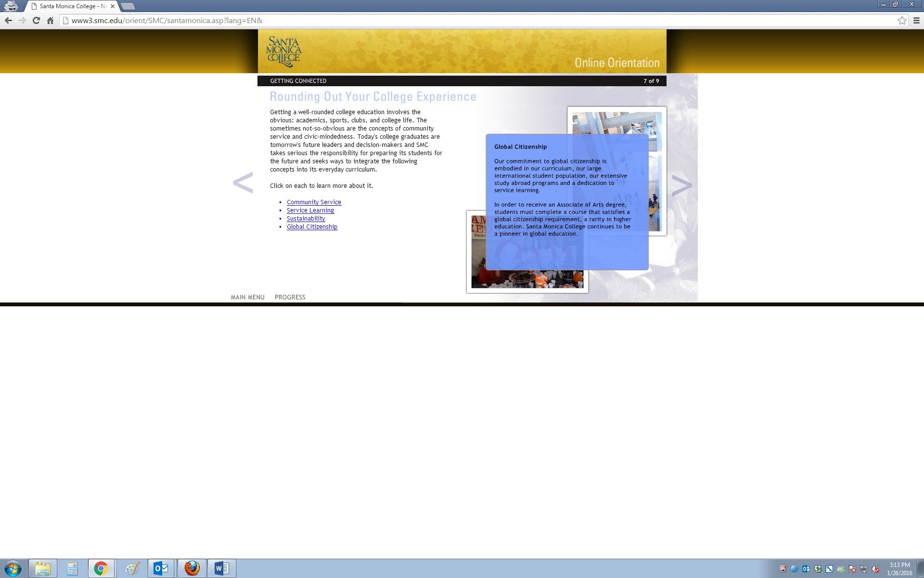This screenshot has width=924, height=578.
Task: Click the browser back arrow button
Action: coord(8,20)
